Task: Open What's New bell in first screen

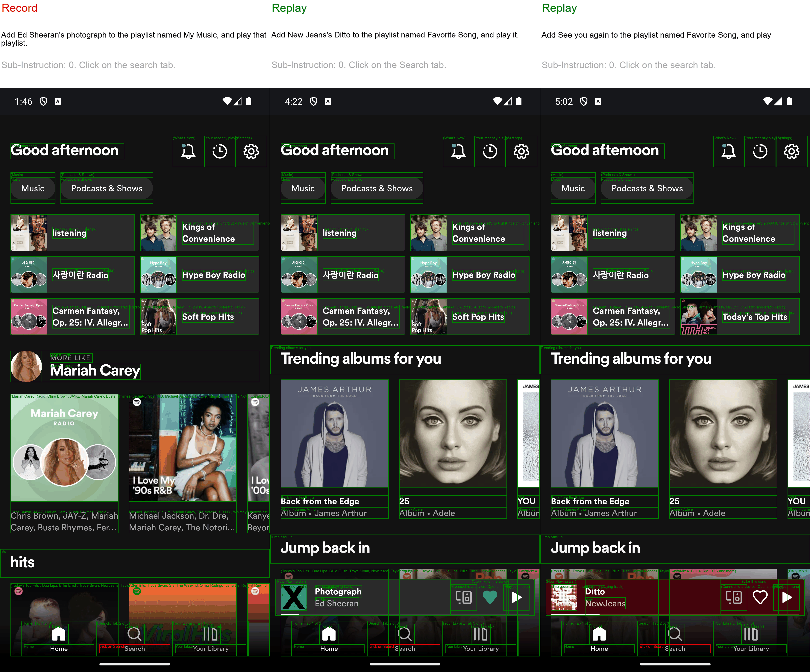Action: coord(188,151)
